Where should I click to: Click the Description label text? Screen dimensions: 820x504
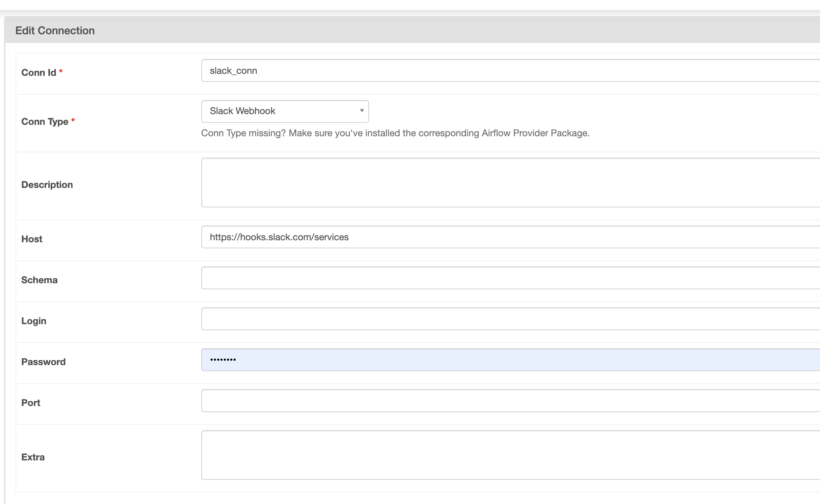47,185
